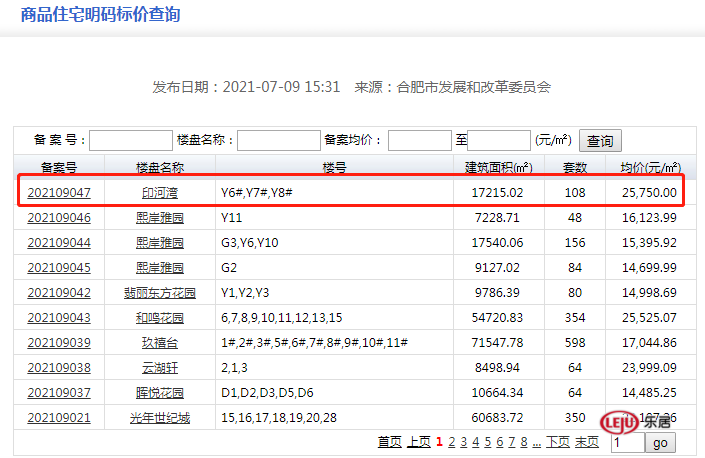The image size is (705, 458).
Task: Select page 1 in pagination
Action: [439, 442]
